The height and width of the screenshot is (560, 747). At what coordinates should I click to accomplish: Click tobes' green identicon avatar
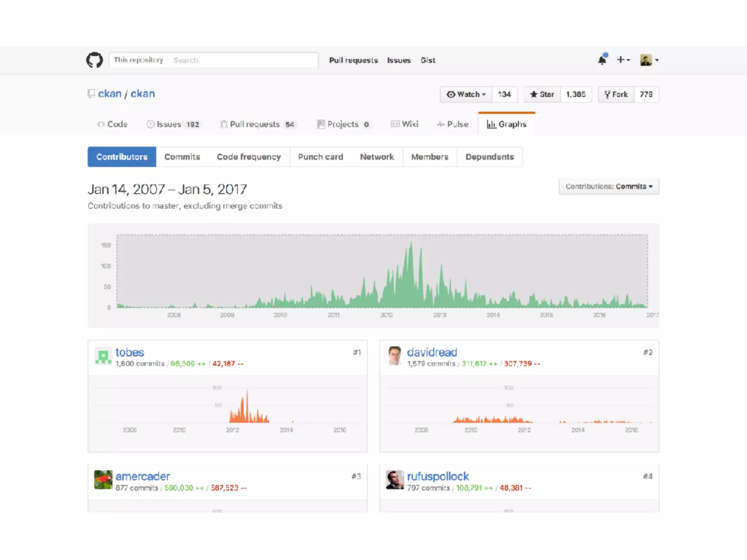click(x=103, y=355)
